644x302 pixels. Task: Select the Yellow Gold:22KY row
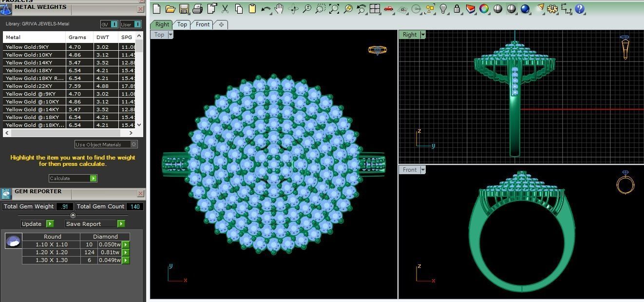click(69, 86)
